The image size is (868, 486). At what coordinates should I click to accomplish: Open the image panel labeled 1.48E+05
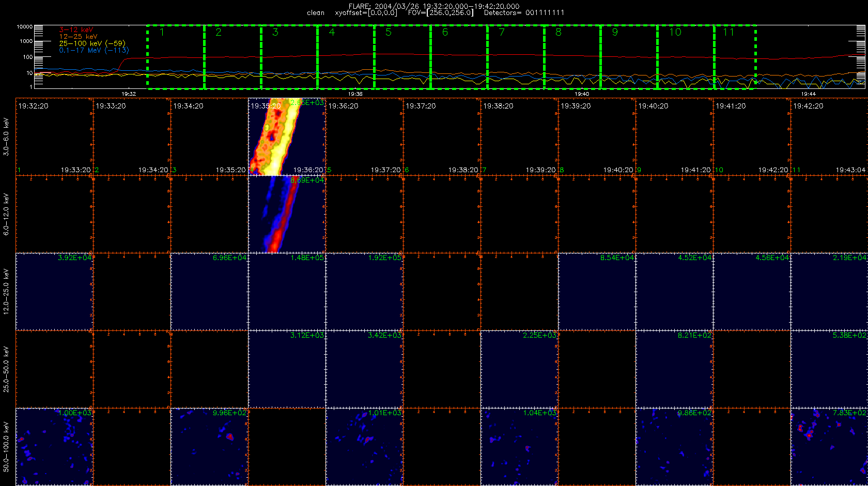pos(287,292)
